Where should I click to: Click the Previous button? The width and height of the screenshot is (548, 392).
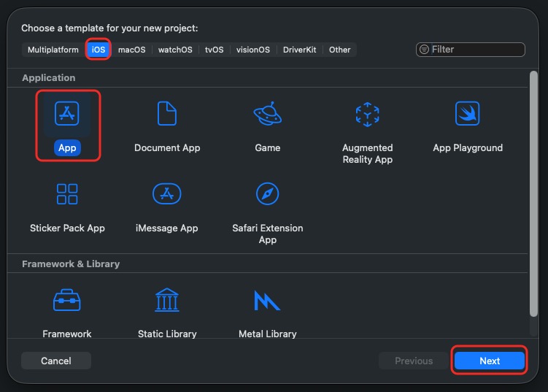pos(414,361)
